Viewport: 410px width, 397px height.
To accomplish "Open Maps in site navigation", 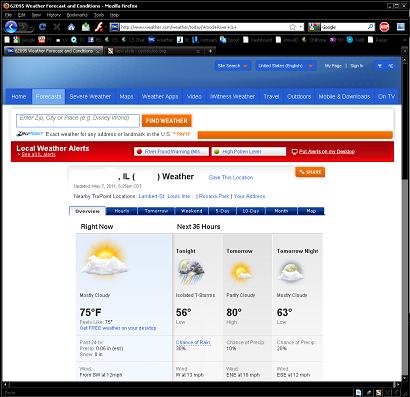I will point(126,97).
